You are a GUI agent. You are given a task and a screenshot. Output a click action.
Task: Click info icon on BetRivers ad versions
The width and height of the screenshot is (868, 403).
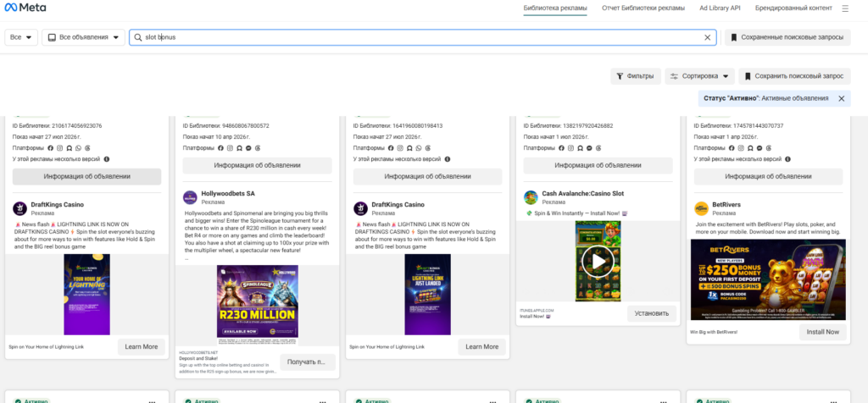click(x=788, y=159)
